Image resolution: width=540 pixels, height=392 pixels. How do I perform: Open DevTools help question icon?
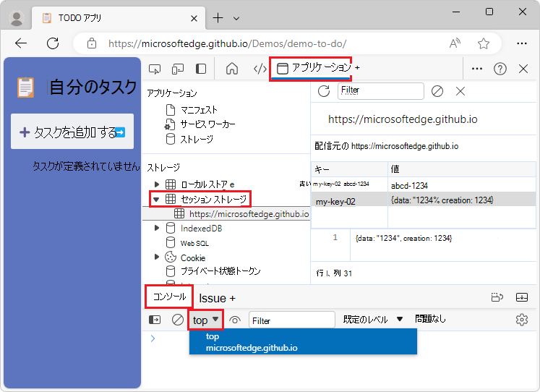(500, 69)
